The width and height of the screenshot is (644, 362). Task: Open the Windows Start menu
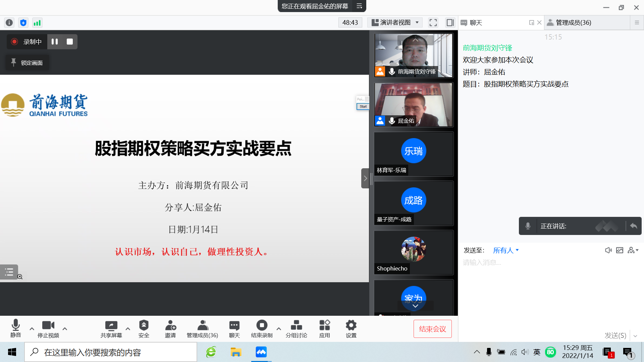tap(12, 352)
